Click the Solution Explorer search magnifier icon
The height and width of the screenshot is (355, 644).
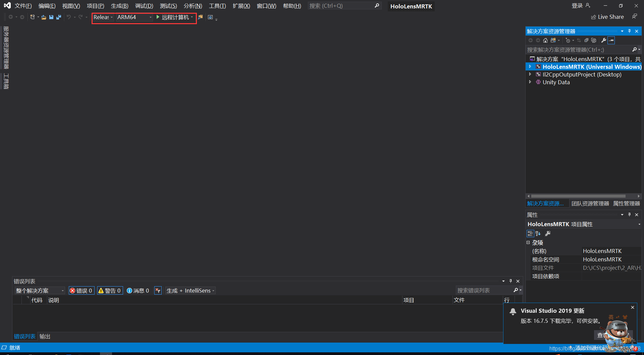[x=634, y=50]
